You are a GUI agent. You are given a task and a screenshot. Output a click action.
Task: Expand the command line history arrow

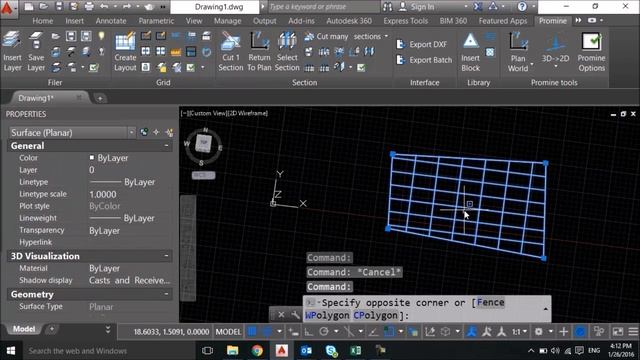coord(546,309)
